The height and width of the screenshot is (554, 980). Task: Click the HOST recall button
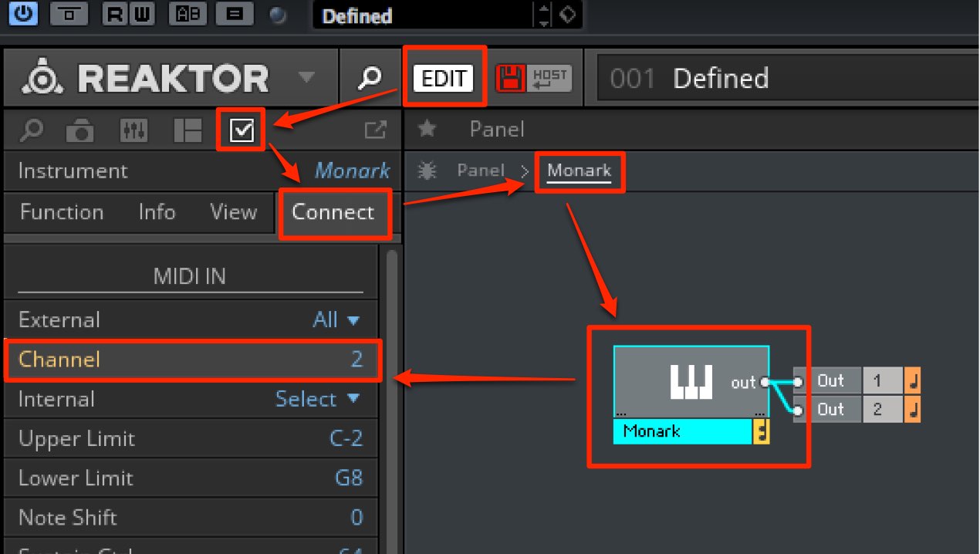pyautogui.click(x=549, y=77)
